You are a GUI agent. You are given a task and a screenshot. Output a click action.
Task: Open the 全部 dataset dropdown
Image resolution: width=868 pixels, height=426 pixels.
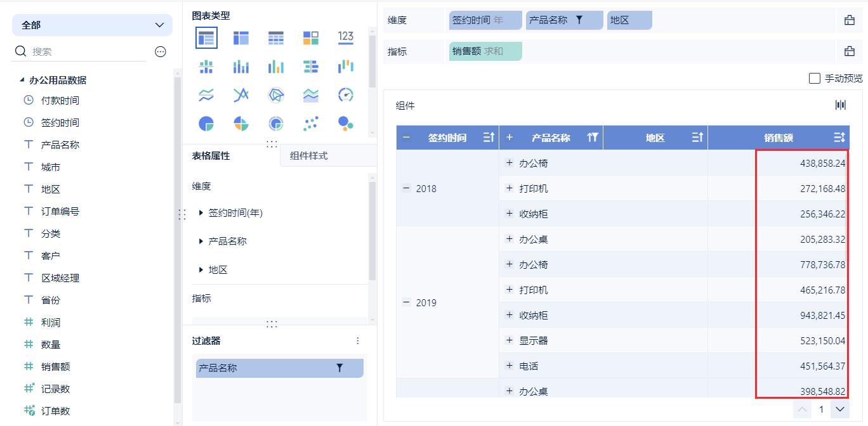click(92, 25)
